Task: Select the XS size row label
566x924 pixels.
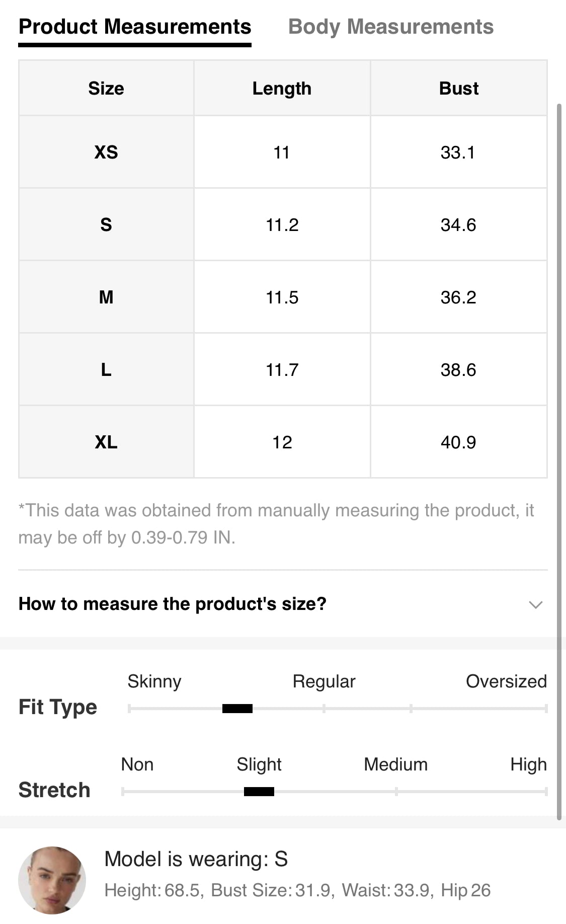Action: point(106,152)
